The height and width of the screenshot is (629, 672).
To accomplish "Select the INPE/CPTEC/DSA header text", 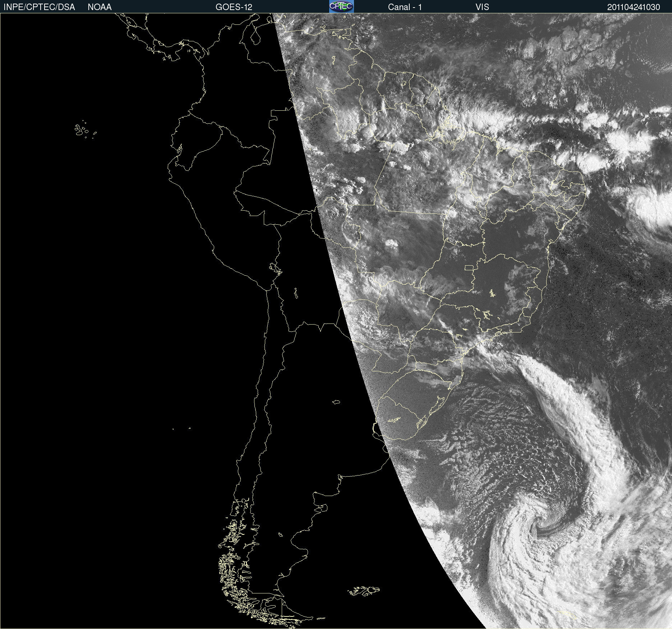I will pyautogui.click(x=39, y=7).
